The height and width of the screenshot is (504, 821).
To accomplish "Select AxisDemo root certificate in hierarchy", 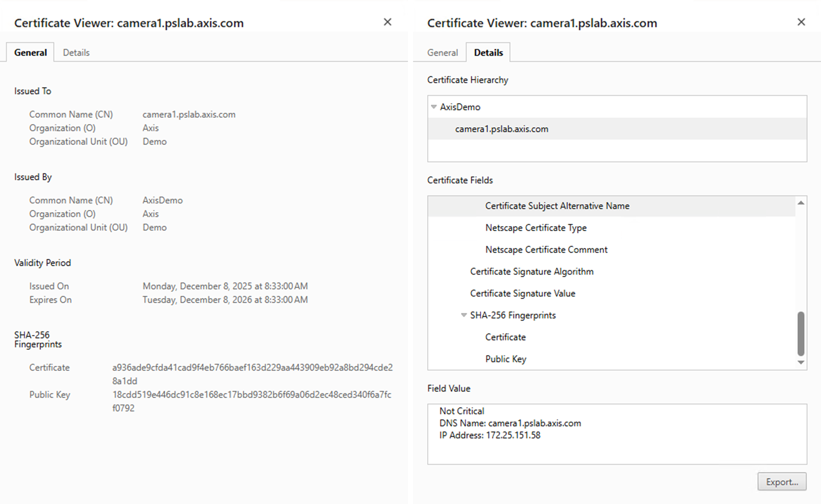I will pyautogui.click(x=460, y=107).
